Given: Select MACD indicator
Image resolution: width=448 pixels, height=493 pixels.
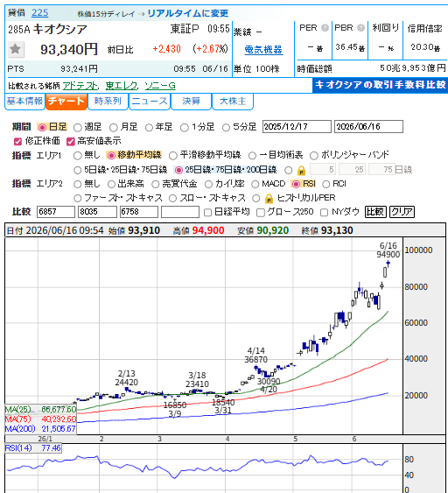Looking at the screenshot, I should pyautogui.click(x=255, y=184).
